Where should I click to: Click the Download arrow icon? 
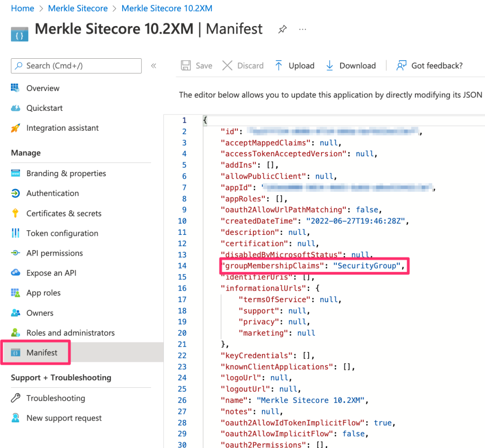coord(330,65)
